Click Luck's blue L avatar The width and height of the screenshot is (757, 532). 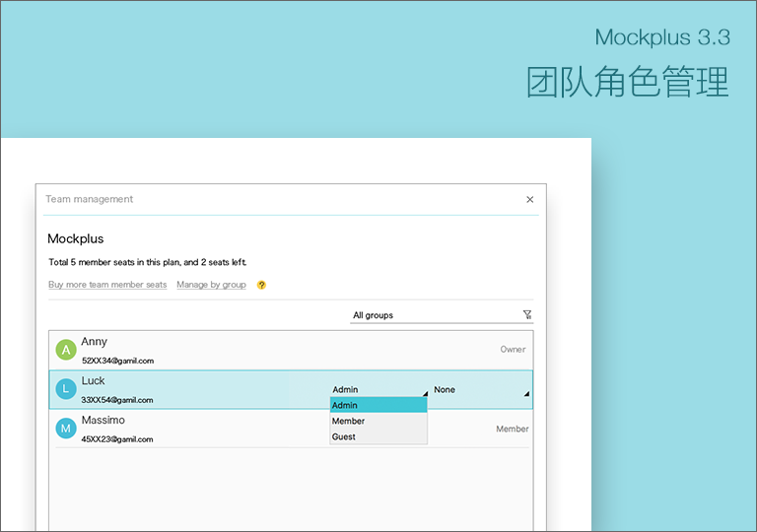(66, 388)
